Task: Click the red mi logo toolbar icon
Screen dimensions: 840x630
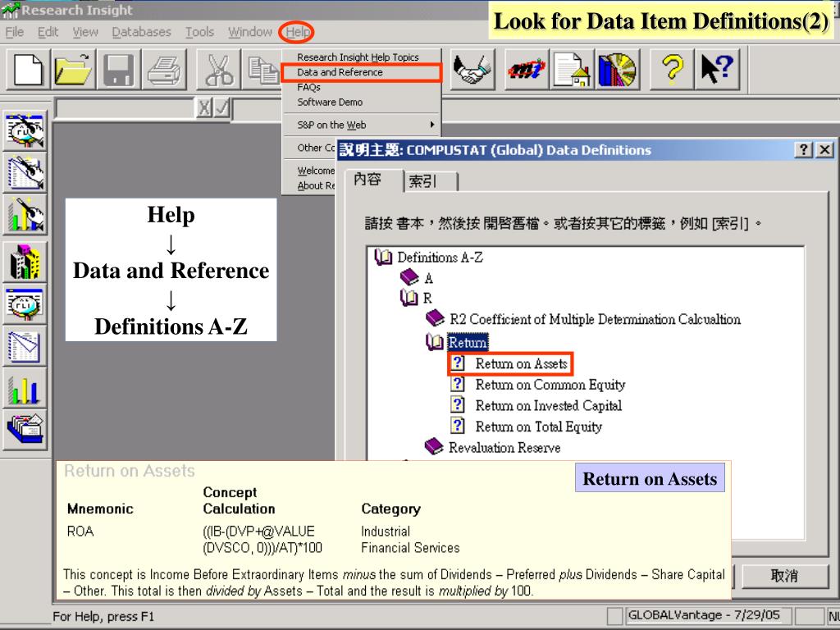Action: click(x=527, y=70)
